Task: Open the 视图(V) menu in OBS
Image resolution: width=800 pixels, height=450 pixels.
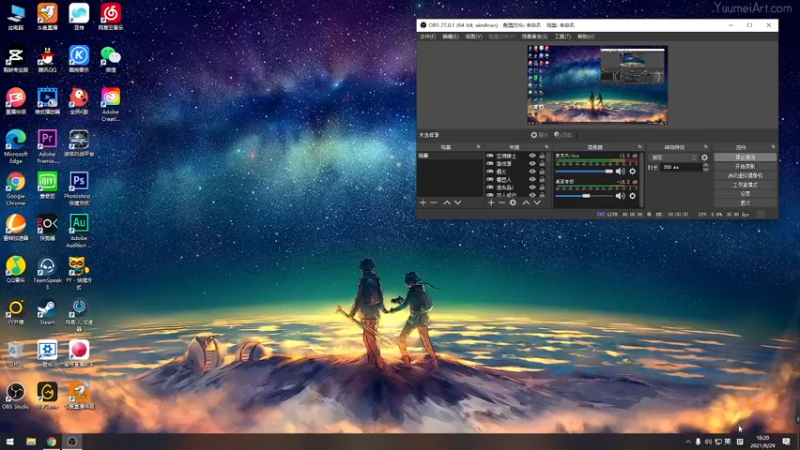Action: tap(473, 37)
